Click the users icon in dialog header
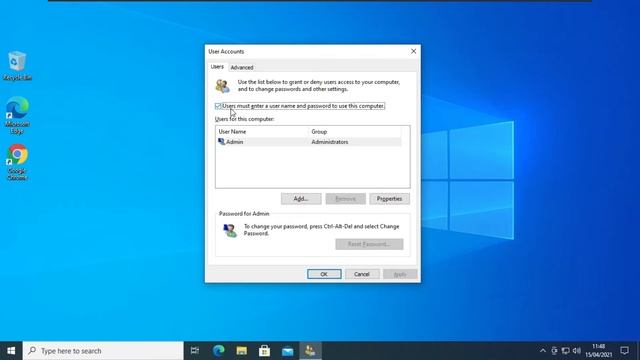640x360 pixels. tap(223, 86)
